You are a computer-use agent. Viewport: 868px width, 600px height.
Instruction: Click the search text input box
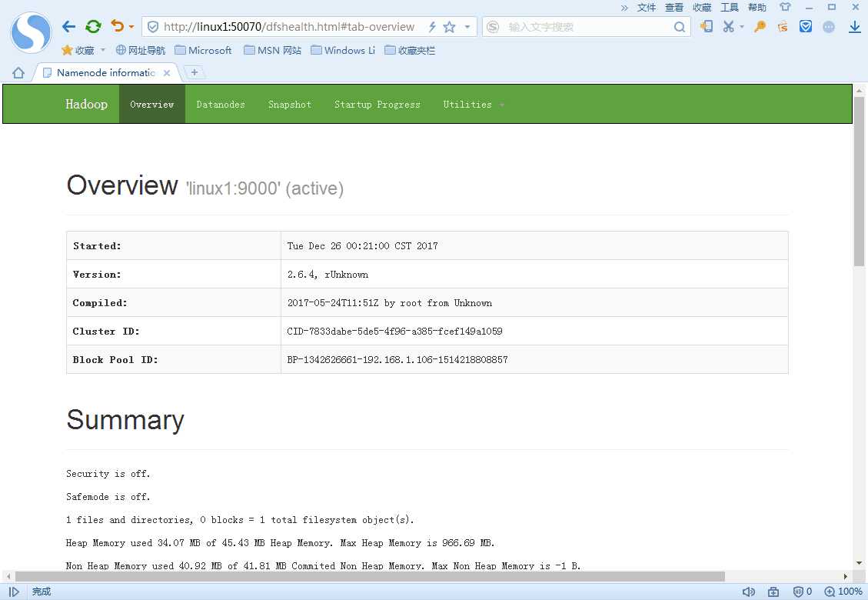coord(588,27)
